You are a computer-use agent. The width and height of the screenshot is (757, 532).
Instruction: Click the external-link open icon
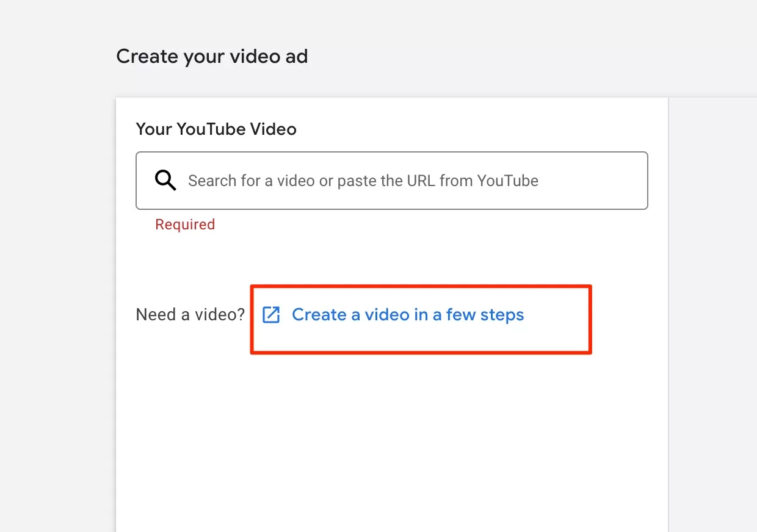pyautogui.click(x=270, y=315)
